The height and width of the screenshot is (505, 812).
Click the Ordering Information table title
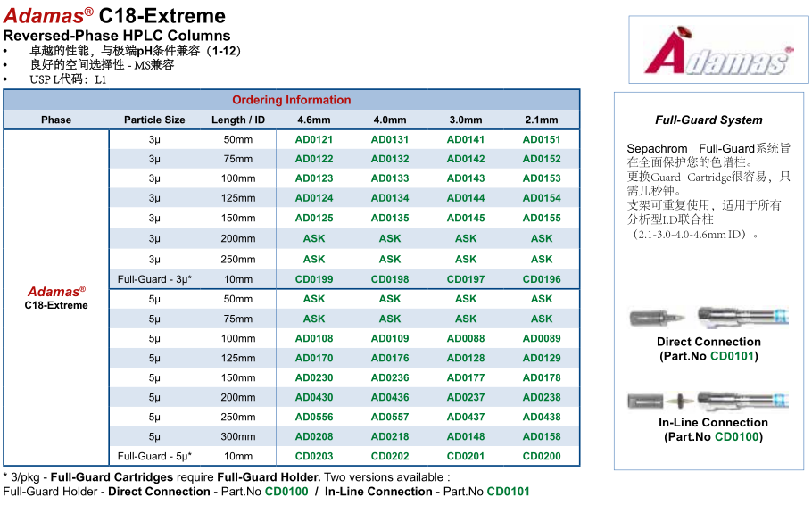pos(292,100)
